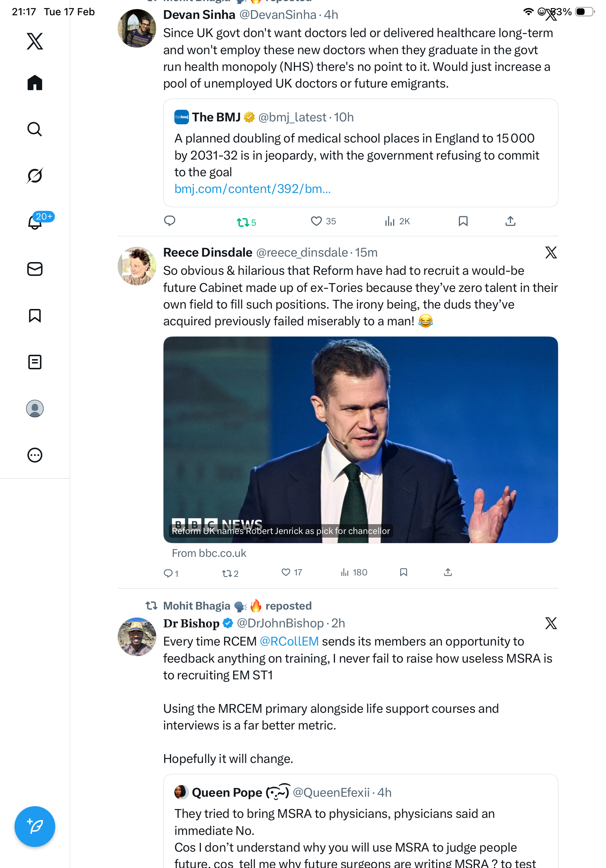The width and height of the screenshot is (606, 868).
Task: Open Grok menu on Dr Bishop's post
Action: click(x=550, y=623)
